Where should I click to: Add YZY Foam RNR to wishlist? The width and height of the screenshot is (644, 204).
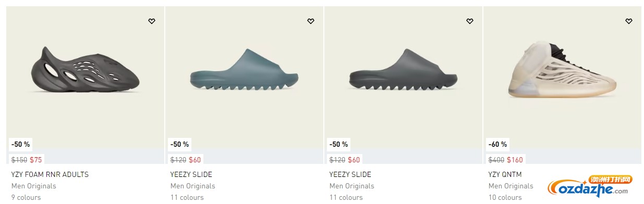pos(152,21)
